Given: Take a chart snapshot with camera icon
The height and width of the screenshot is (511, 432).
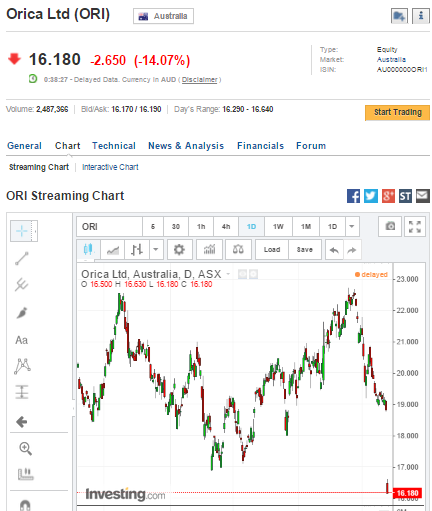Looking at the screenshot, I should click(390, 226).
